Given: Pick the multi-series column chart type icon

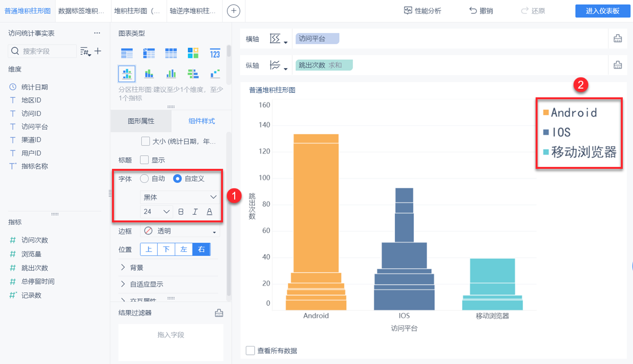Looking at the screenshot, I should (171, 74).
